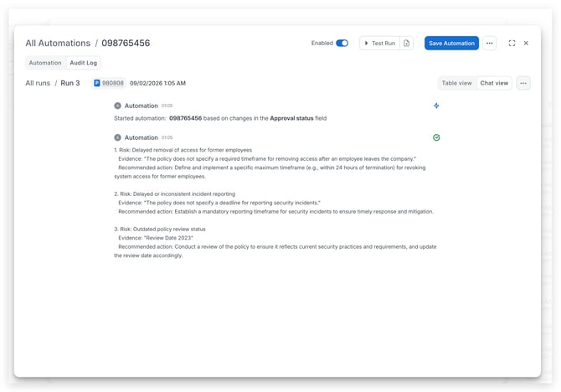Switch to Chat view
Viewport: 561px width, 392px height.
pos(494,83)
